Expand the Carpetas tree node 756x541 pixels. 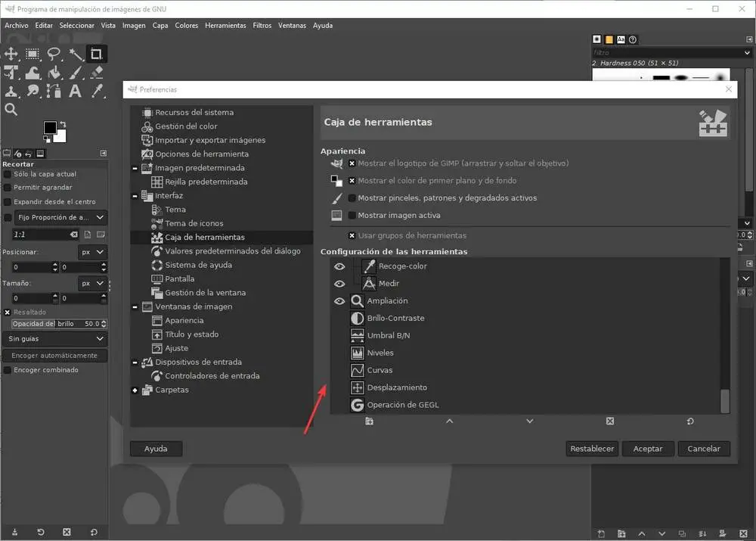click(135, 390)
